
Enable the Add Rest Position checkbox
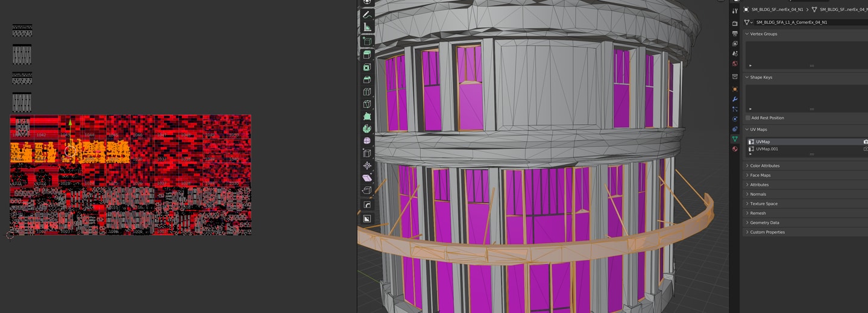pos(748,118)
